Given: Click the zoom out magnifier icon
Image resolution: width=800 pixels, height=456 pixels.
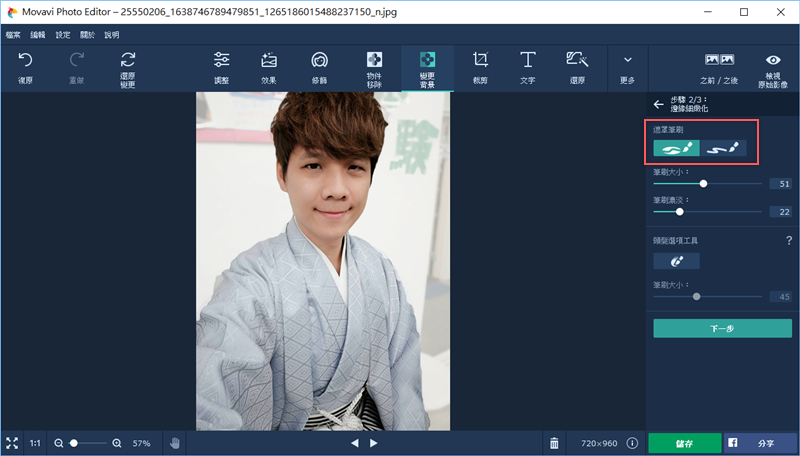Looking at the screenshot, I should (59, 443).
